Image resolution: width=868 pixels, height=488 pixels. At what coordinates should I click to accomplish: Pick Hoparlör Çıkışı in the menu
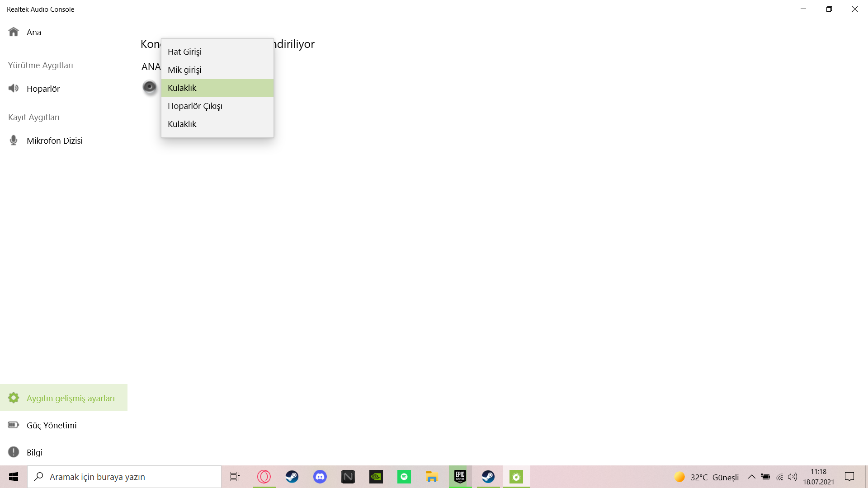tap(195, 106)
